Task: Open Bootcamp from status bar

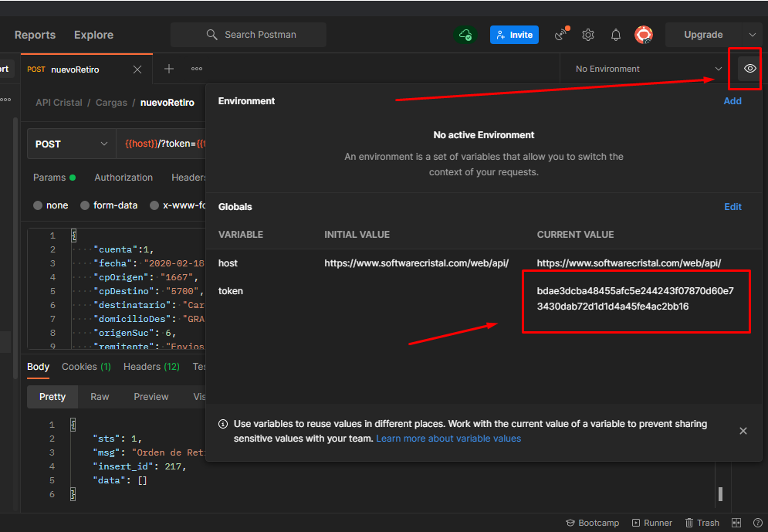Action: 593,523
